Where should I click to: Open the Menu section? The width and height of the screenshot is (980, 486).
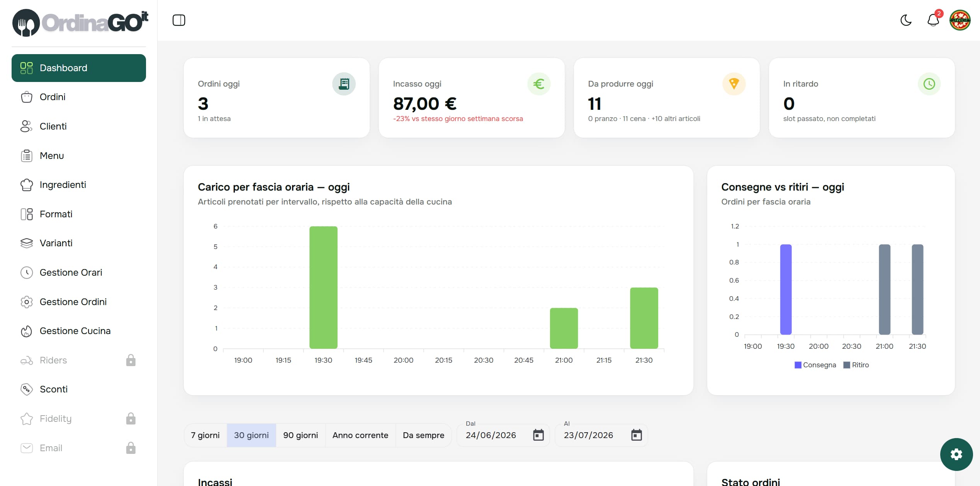79,156
